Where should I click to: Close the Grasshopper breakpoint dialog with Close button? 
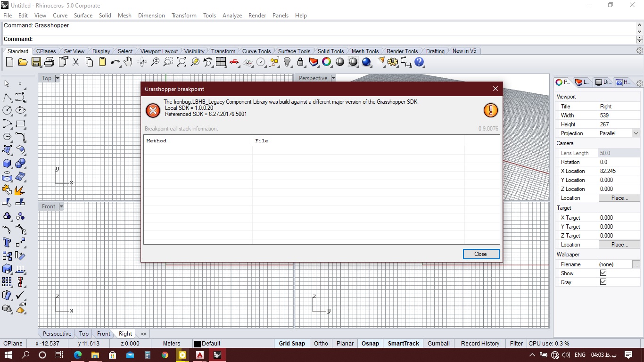481,254
